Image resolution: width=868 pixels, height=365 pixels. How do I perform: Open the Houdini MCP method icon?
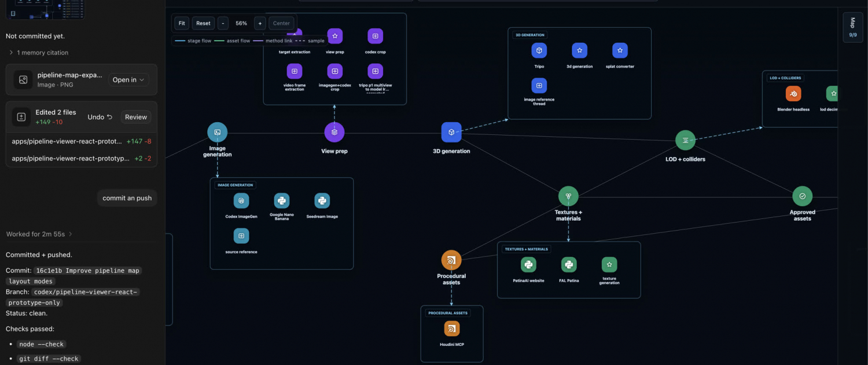pos(452,329)
